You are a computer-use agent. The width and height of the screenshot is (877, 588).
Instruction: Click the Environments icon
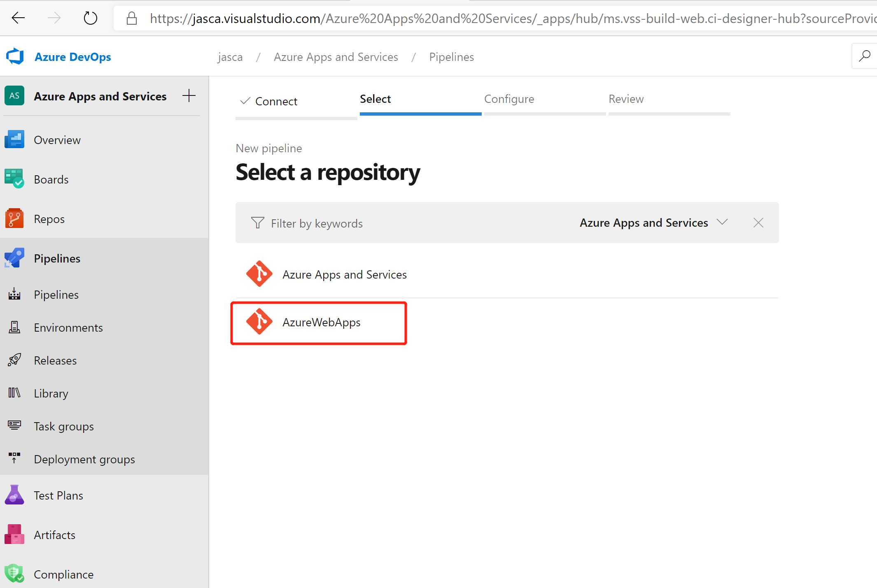point(14,327)
